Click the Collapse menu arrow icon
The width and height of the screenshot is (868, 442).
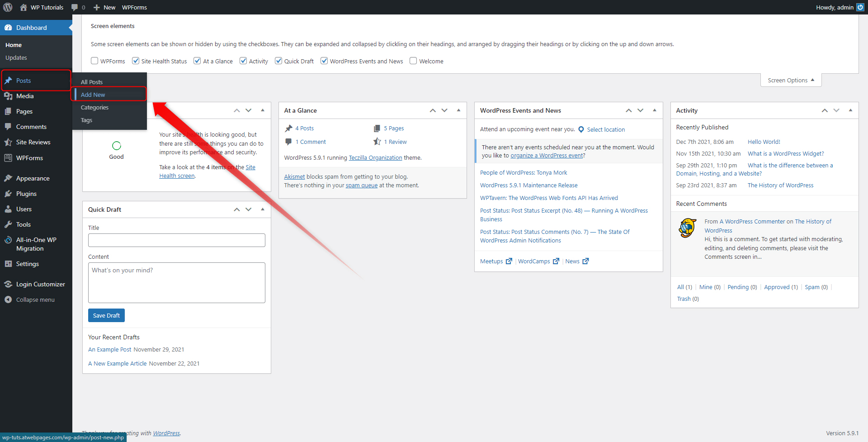tap(8, 299)
